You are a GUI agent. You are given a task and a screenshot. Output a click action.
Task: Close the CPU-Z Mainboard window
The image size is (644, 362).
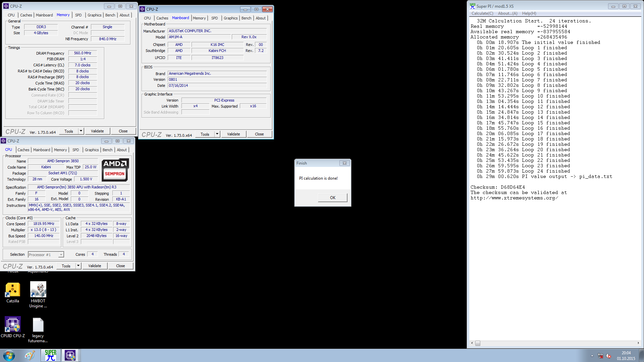tap(267, 9)
